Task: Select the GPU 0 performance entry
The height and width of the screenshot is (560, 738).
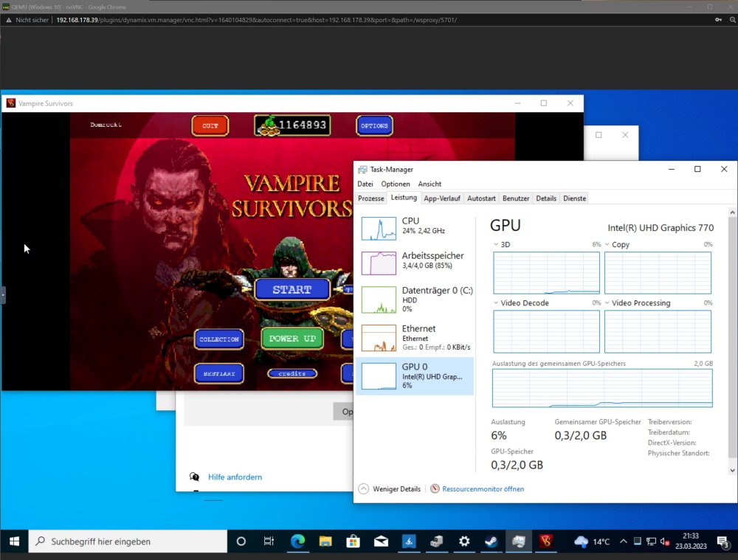Action: [415, 376]
